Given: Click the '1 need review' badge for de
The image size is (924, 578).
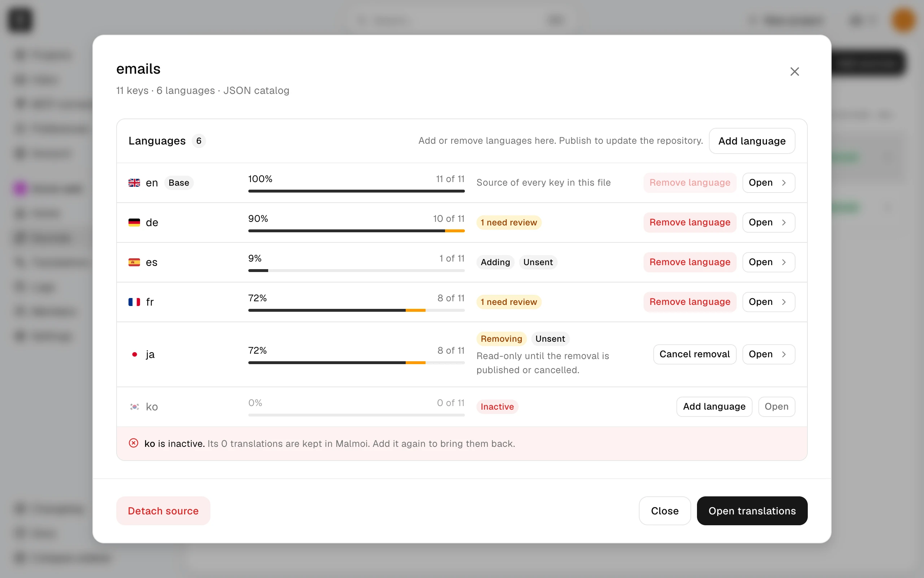Looking at the screenshot, I should 509,223.
